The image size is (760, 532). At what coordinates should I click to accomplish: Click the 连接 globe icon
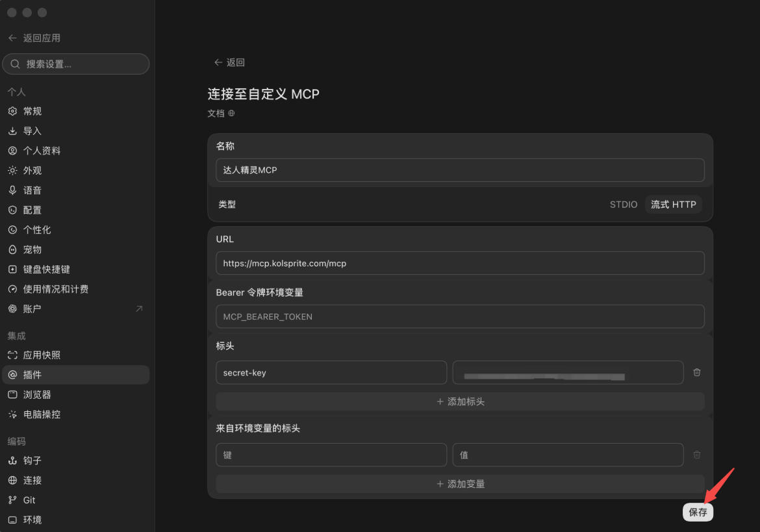(12, 480)
